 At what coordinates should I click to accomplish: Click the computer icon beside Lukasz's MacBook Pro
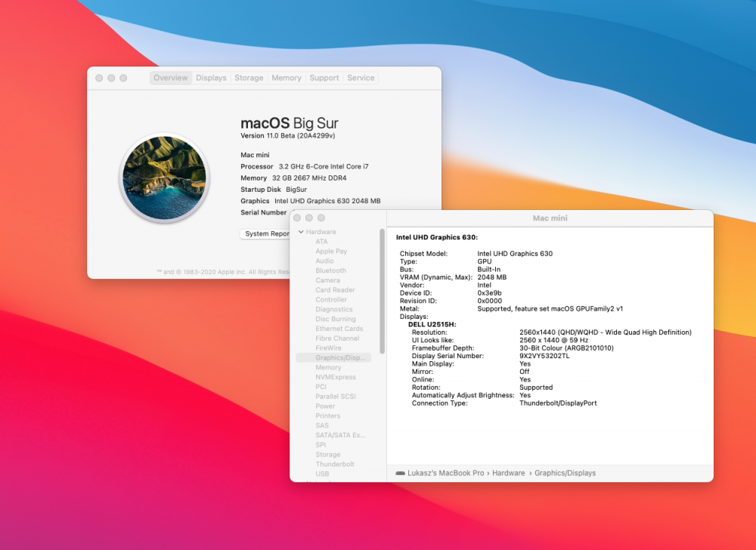400,473
